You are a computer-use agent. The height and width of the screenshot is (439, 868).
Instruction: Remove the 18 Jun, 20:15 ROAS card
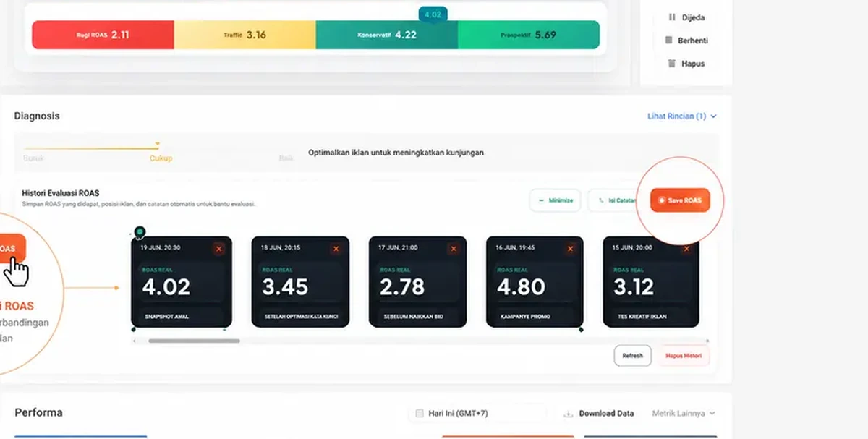(336, 249)
